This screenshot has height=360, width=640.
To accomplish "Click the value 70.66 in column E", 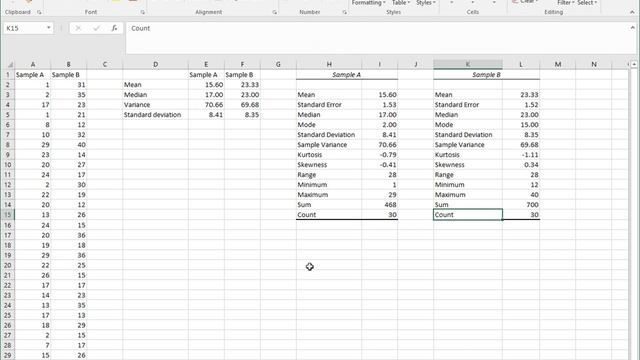I will click(206, 104).
